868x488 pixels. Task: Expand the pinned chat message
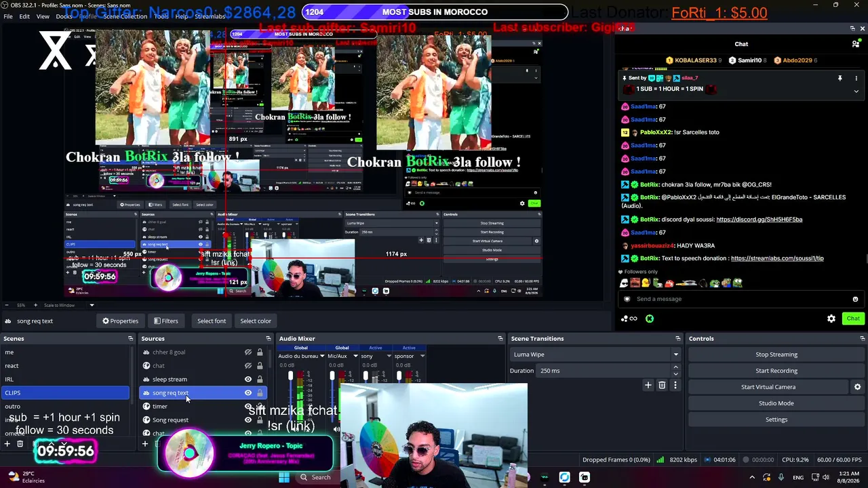click(x=856, y=91)
